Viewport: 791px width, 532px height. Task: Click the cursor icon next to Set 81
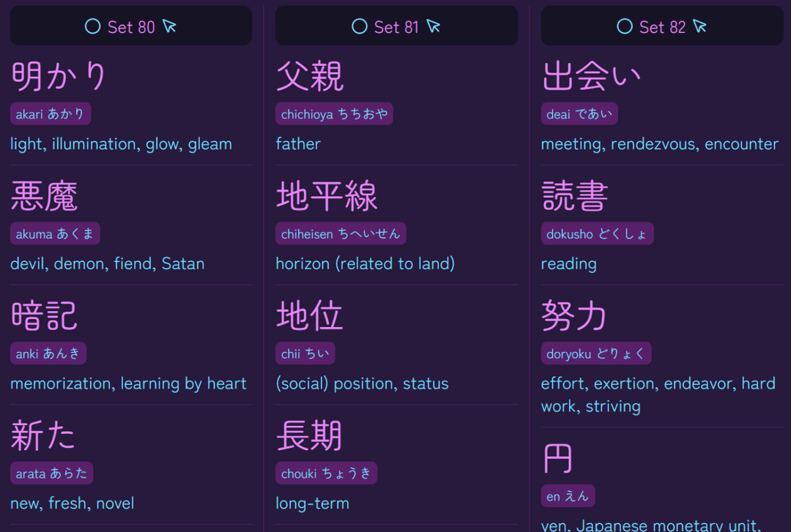(x=434, y=26)
